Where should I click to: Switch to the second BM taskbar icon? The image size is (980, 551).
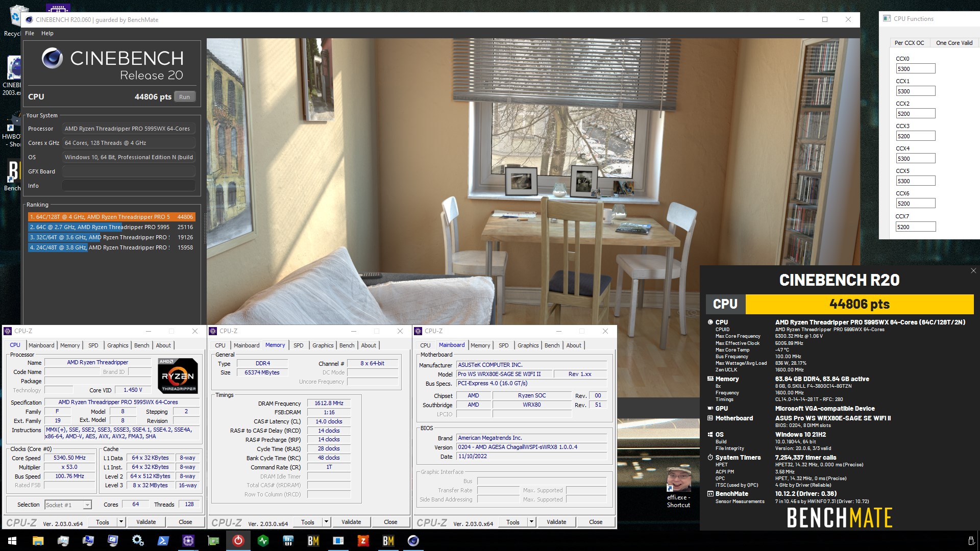(x=388, y=540)
